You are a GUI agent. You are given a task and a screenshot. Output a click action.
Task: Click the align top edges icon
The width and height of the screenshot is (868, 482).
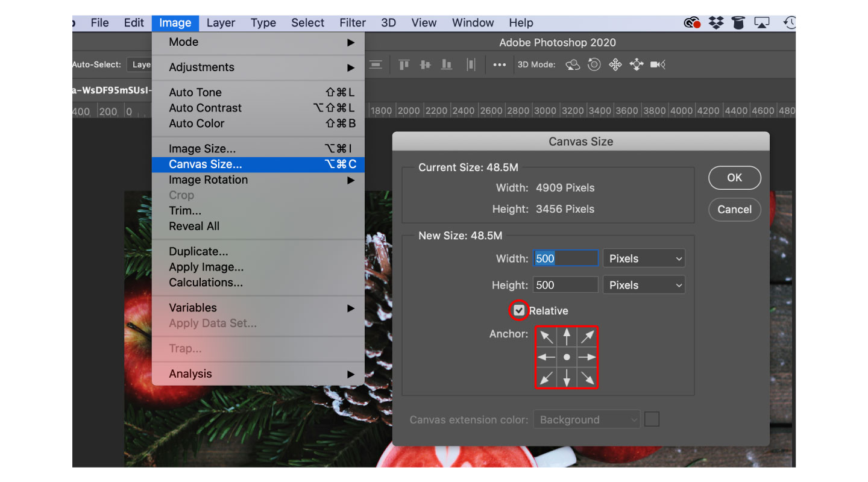point(403,64)
